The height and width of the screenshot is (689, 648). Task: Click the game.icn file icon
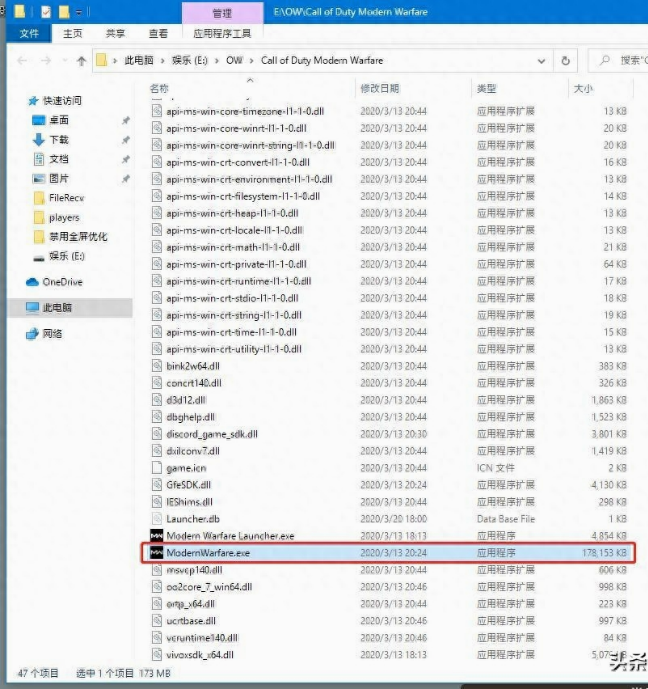(156, 467)
